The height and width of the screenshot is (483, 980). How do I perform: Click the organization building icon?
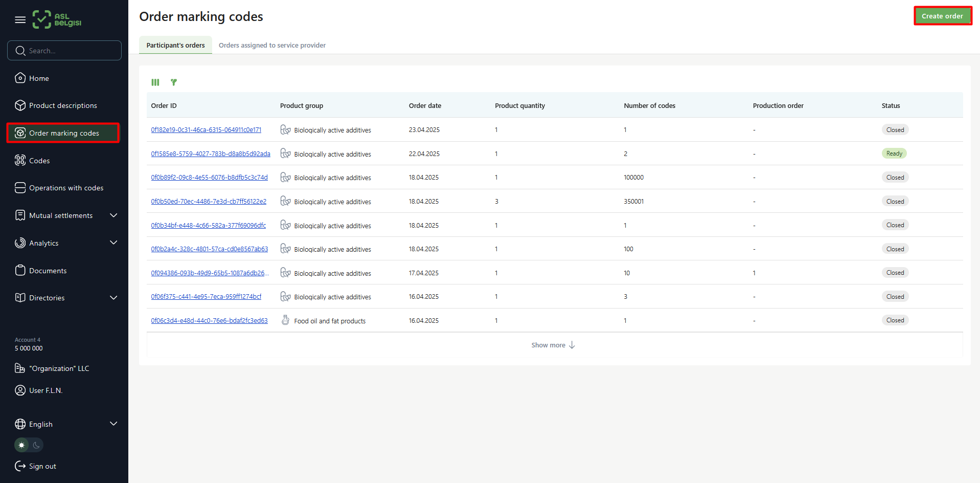pyautogui.click(x=20, y=368)
